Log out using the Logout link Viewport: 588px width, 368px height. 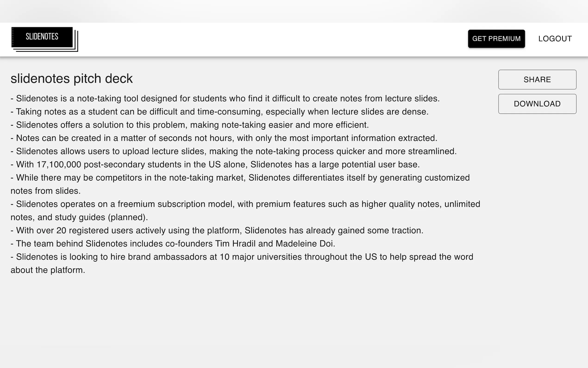coord(555,39)
